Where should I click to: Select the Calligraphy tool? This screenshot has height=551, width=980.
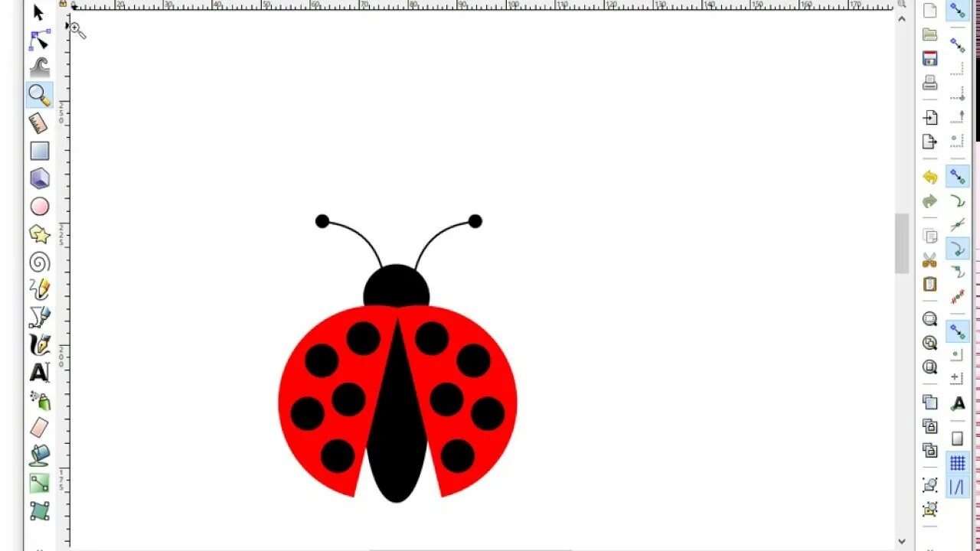pyautogui.click(x=39, y=344)
